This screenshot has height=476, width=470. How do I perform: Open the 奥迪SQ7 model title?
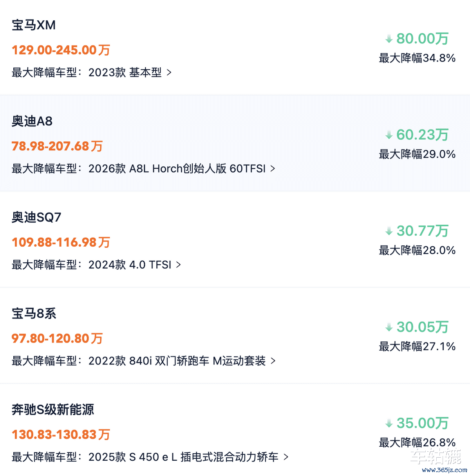[36, 217]
